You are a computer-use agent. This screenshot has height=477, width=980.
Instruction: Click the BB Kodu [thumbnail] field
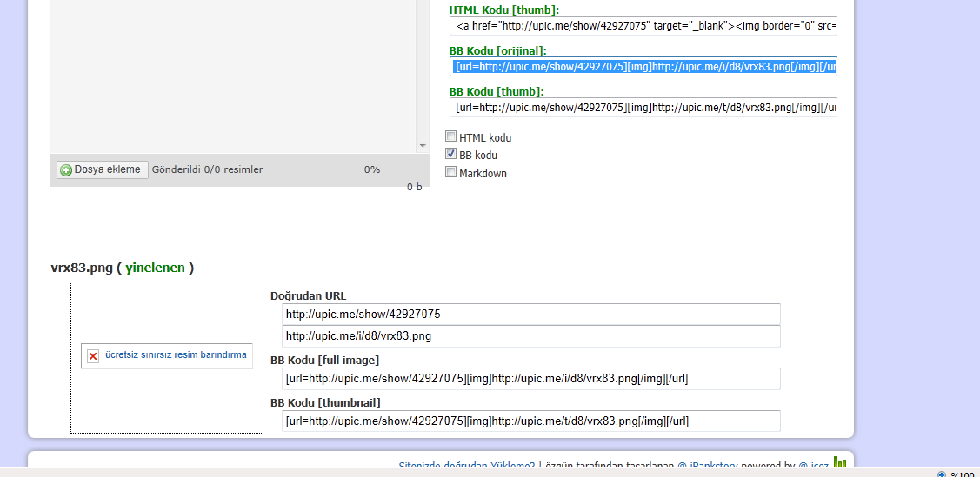click(530, 421)
